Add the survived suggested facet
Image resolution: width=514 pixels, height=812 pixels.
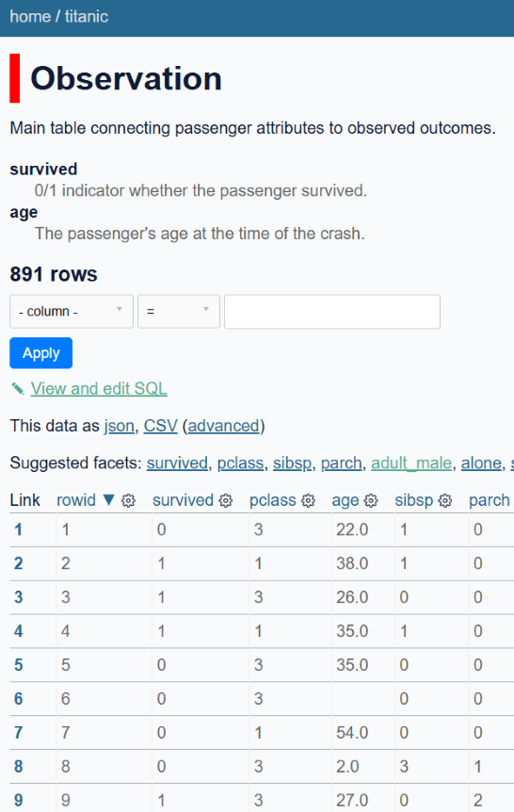pyautogui.click(x=177, y=463)
